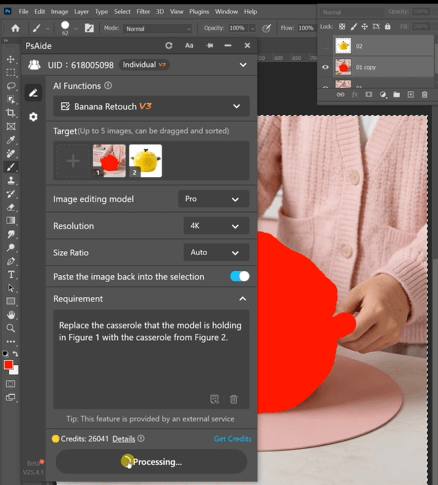Select the Eraser tool
Viewport: 438px width, 485px height.
tap(11, 207)
